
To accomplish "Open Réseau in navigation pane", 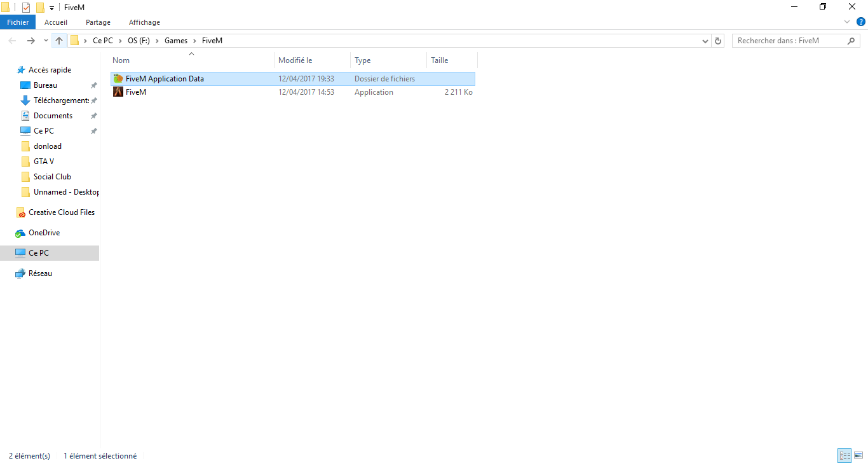I will [40, 273].
